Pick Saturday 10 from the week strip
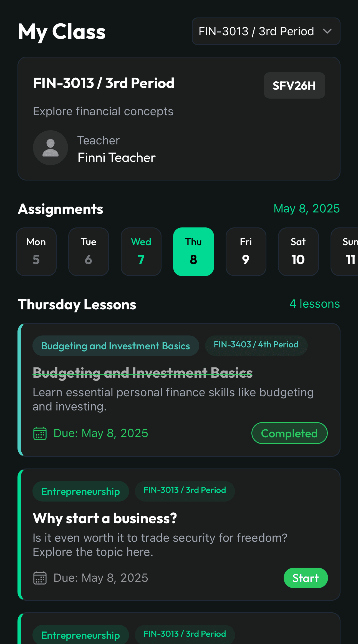Viewport: 358px width, 644px height. (x=298, y=252)
